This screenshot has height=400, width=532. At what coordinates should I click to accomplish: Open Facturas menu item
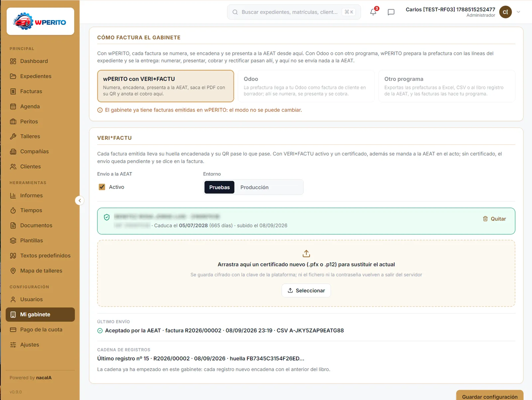(40, 91)
